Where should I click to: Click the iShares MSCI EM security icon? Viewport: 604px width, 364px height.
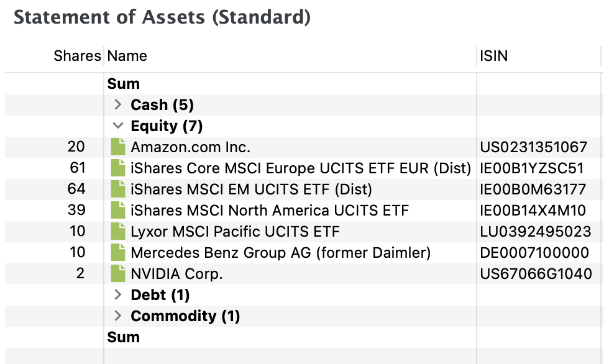(118, 189)
